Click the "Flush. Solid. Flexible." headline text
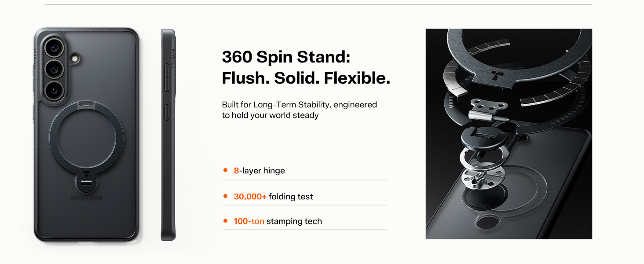644x264 pixels. 306,78
